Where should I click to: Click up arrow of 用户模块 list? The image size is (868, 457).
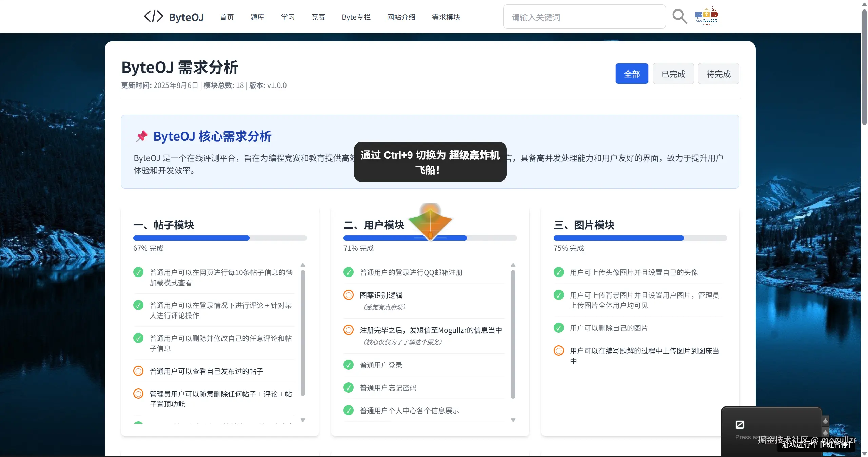point(513,265)
